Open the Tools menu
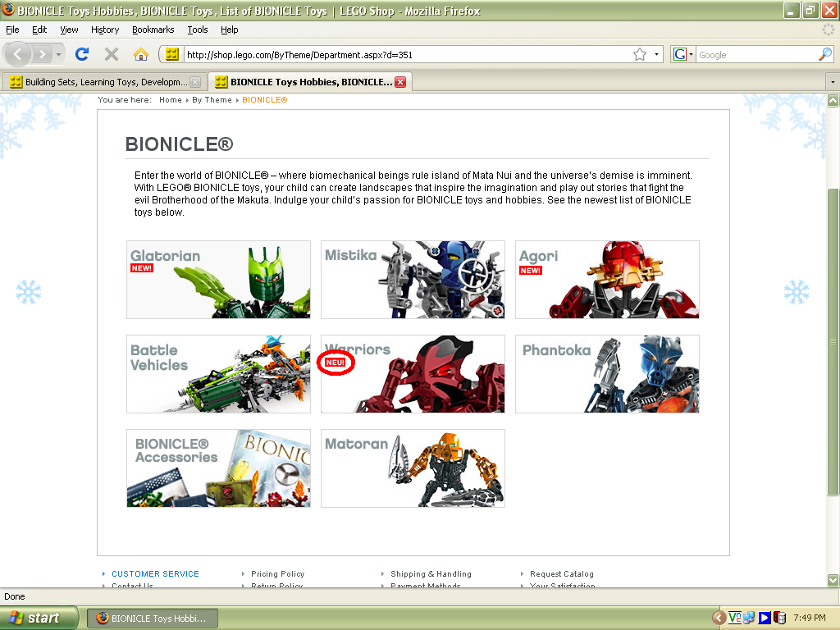This screenshot has height=630, width=840. coord(198,30)
